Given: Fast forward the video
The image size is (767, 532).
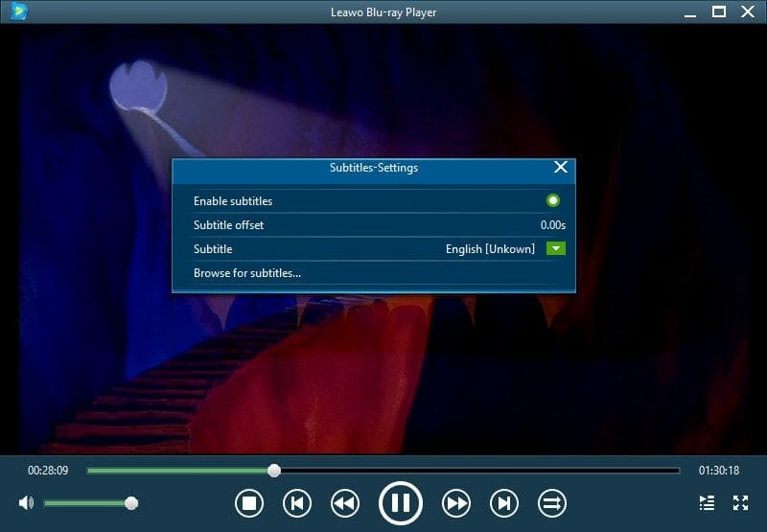Looking at the screenshot, I should click(456, 502).
